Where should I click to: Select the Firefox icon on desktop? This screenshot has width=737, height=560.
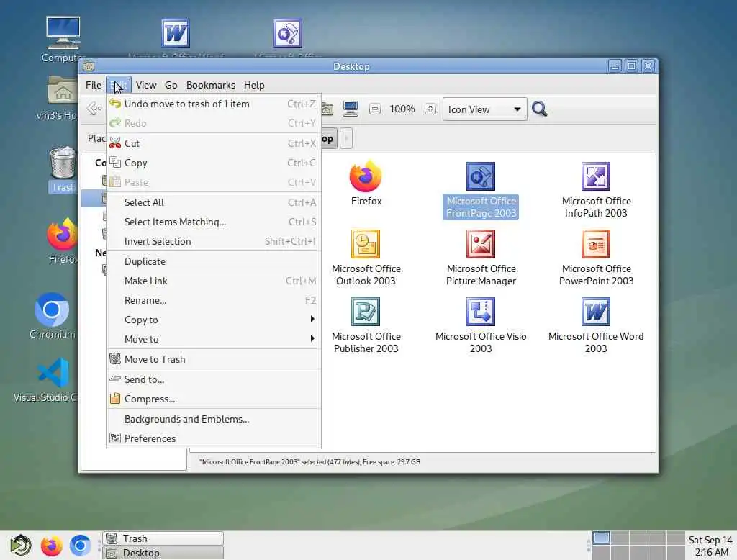(62, 234)
